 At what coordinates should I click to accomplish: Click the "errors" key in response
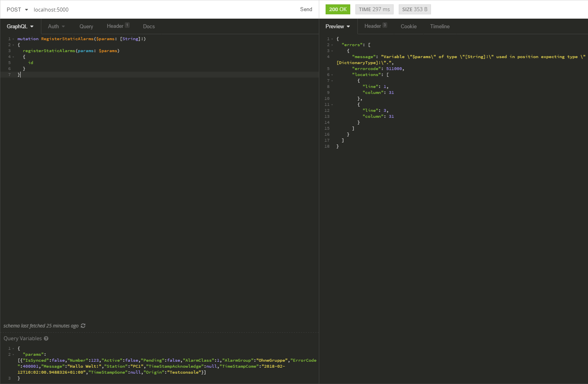[352, 45]
